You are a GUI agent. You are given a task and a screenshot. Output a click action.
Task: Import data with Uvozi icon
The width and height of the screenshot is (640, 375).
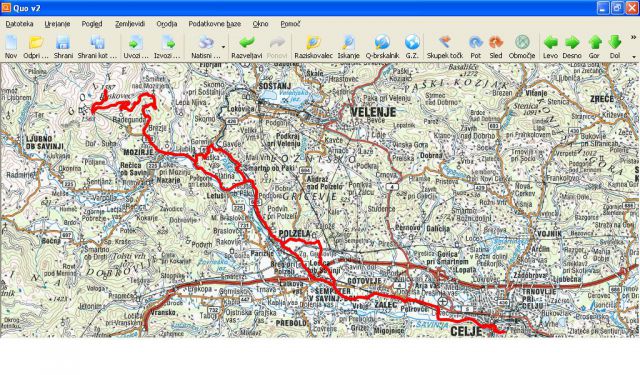point(136,42)
